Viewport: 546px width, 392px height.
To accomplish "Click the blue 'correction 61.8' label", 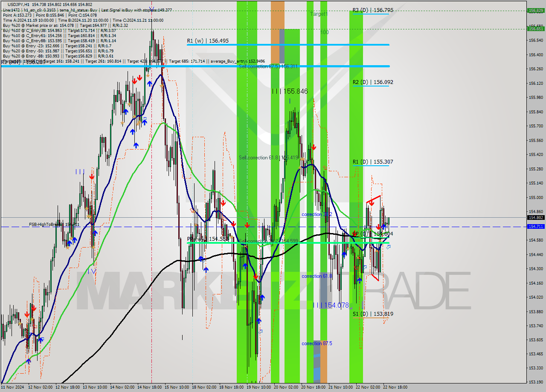I will (317, 276).
